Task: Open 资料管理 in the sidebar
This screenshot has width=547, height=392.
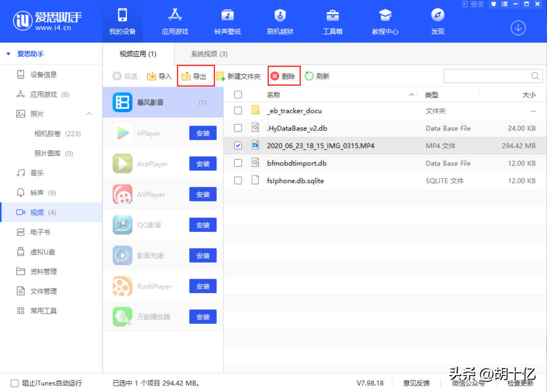Action: [51, 272]
